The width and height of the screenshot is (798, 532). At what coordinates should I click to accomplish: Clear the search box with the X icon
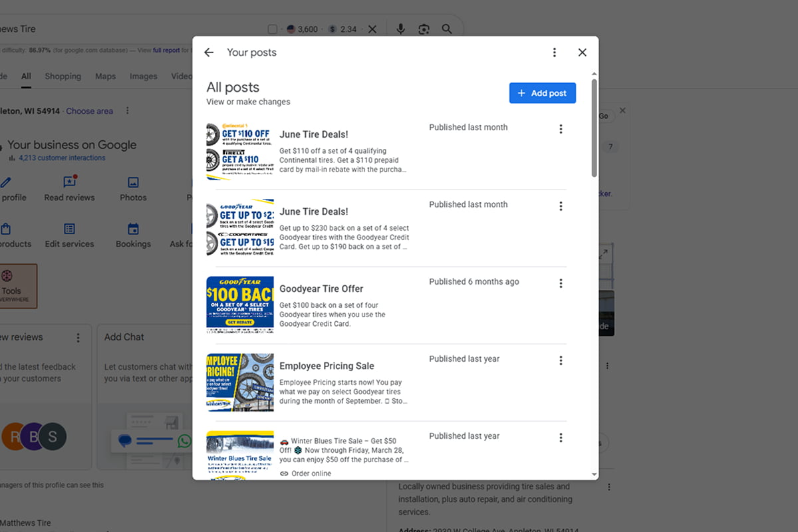point(372,29)
